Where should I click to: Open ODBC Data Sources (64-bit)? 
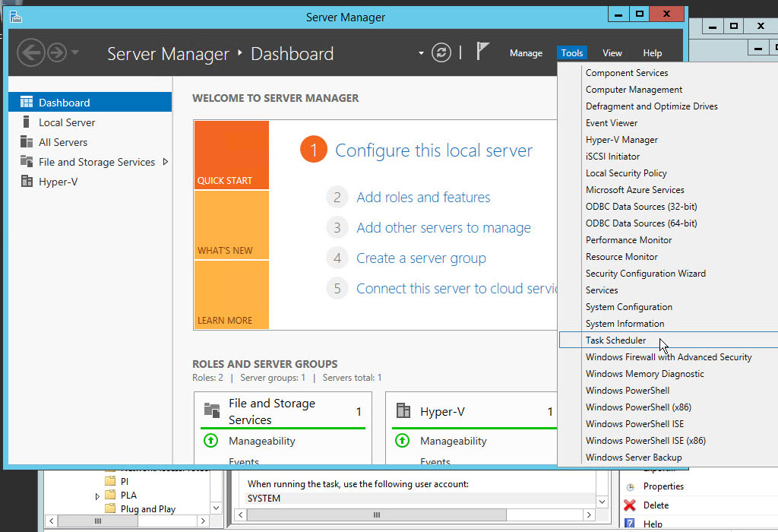641,223
